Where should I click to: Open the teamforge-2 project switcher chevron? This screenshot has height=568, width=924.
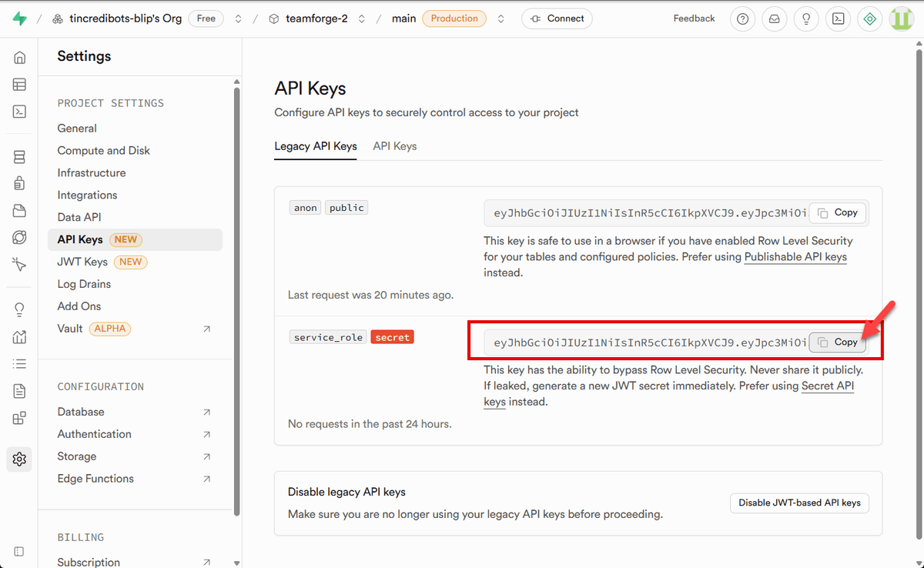pos(361,18)
